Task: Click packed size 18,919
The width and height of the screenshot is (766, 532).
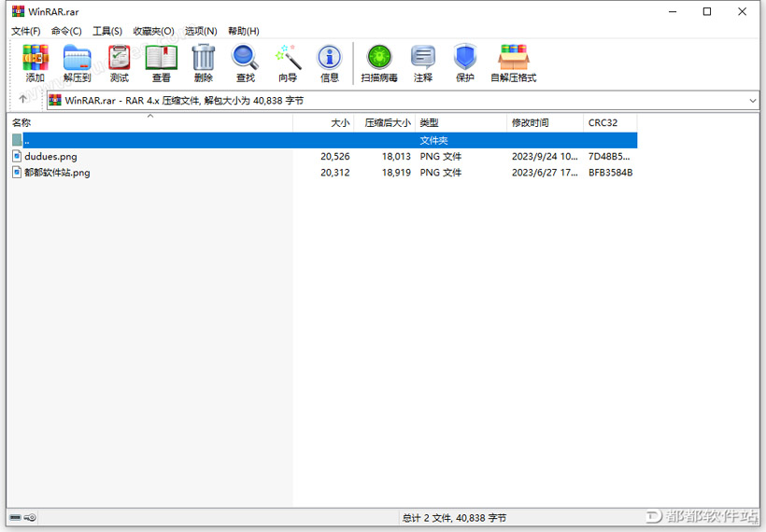Action: [396, 173]
